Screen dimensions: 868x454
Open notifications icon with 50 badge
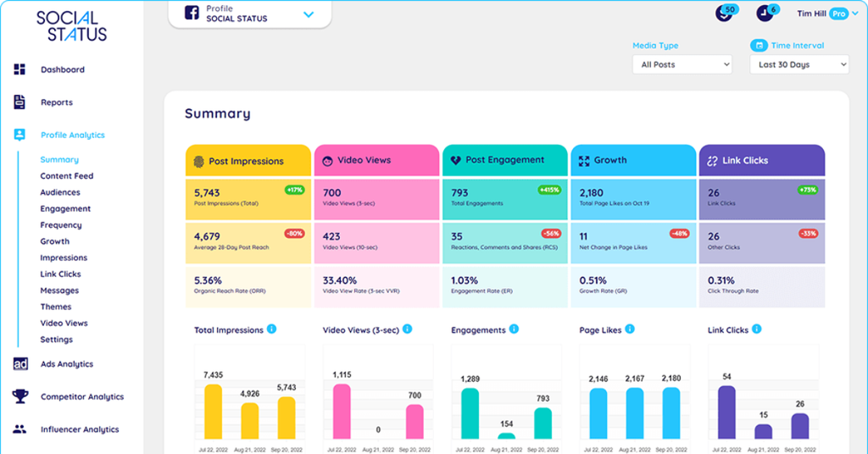click(x=726, y=12)
